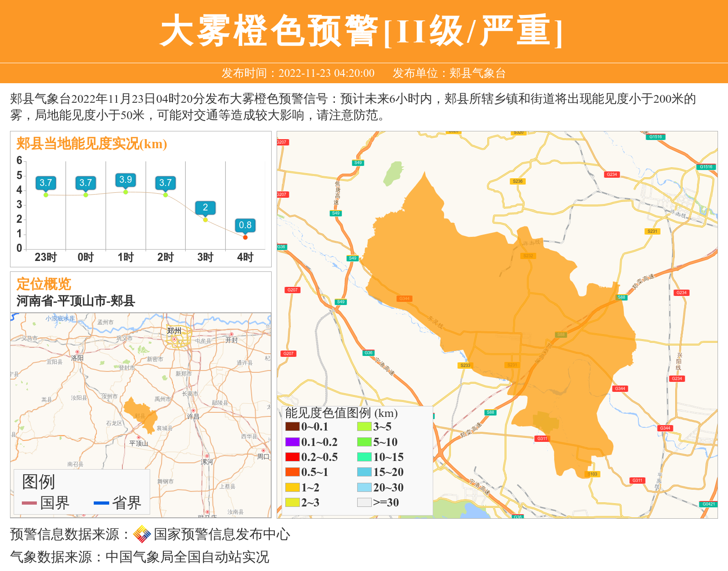This screenshot has width=728, height=571.
Task: Click the 定位概览 section heading
Action: [x=44, y=284]
